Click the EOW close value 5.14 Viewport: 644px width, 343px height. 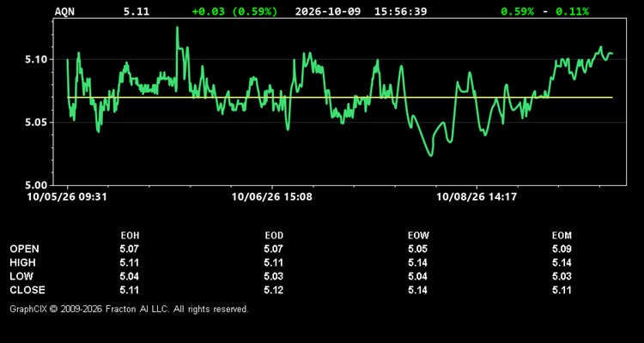point(417,290)
